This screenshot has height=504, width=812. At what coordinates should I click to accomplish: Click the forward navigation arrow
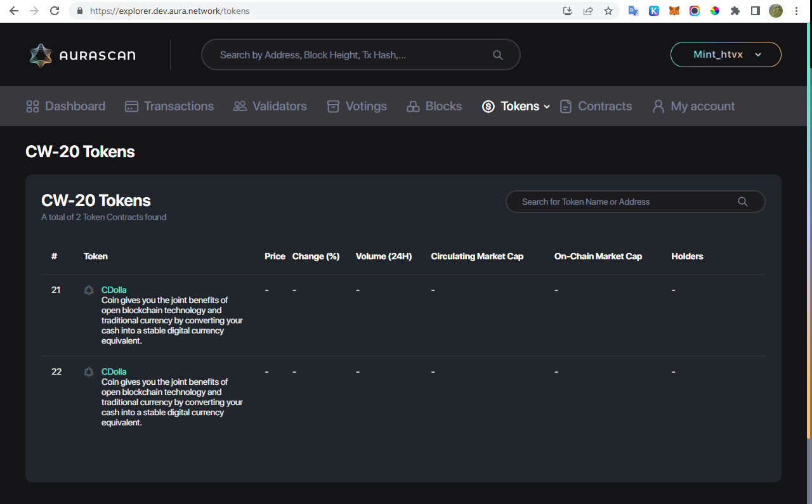tap(34, 11)
